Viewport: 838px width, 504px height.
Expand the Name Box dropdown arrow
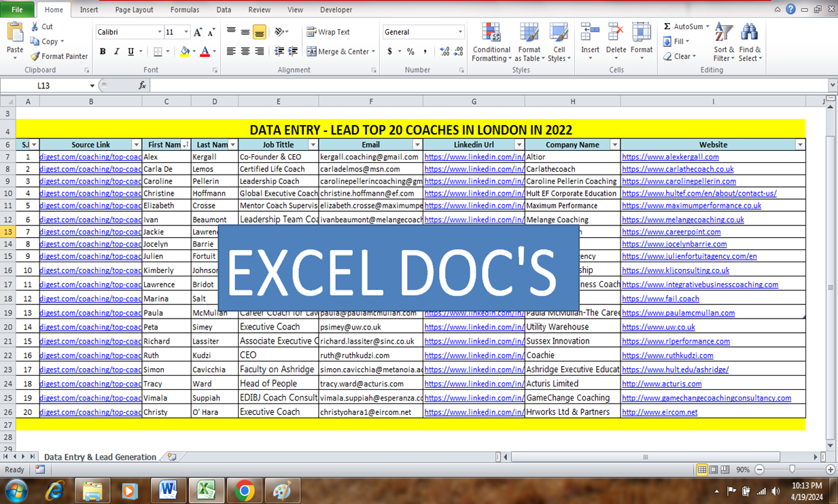coord(92,86)
